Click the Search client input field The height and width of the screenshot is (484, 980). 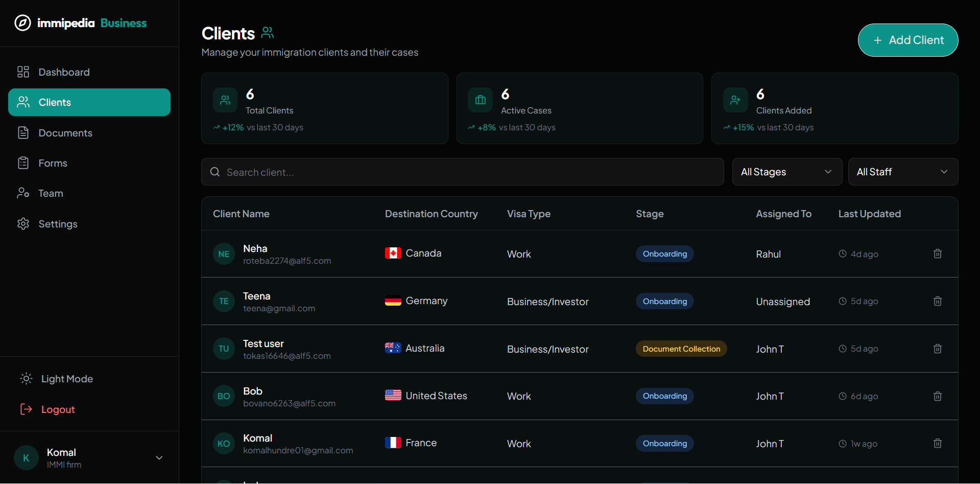463,172
